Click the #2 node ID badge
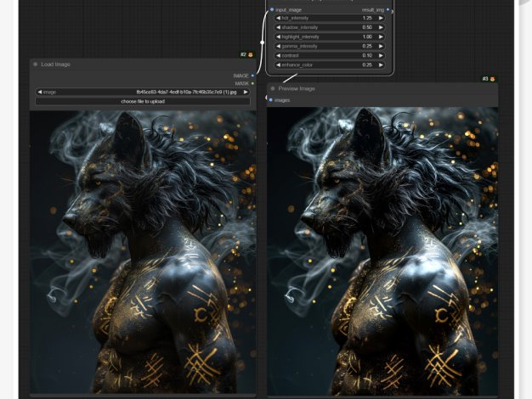The image size is (532, 399). tap(244, 54)
